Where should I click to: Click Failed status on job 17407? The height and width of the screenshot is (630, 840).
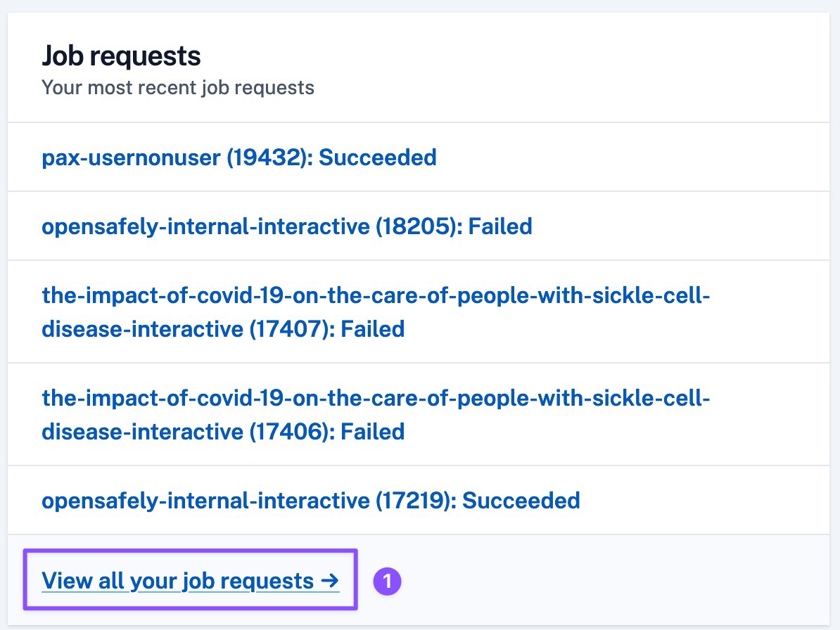point(373,328)
